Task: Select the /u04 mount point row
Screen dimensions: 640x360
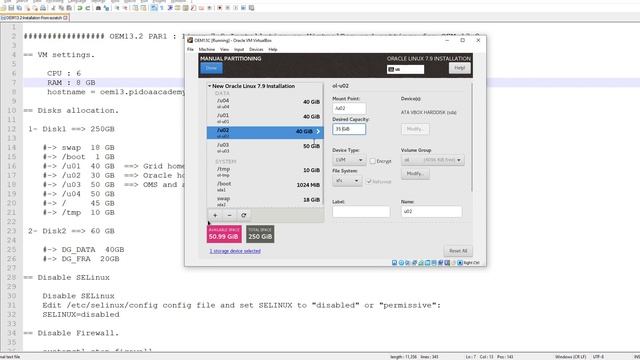Action: pyautogui.click(x=265, y=103)
